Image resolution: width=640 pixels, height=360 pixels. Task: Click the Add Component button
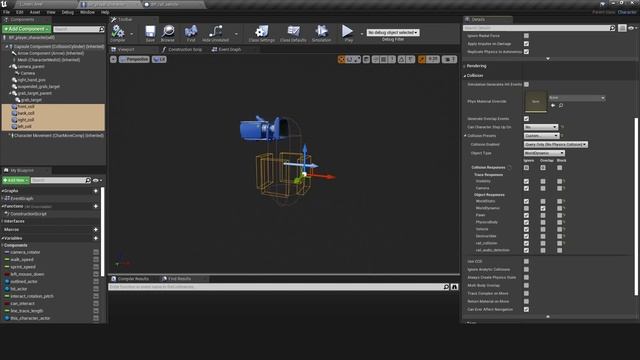click(27, 29)
